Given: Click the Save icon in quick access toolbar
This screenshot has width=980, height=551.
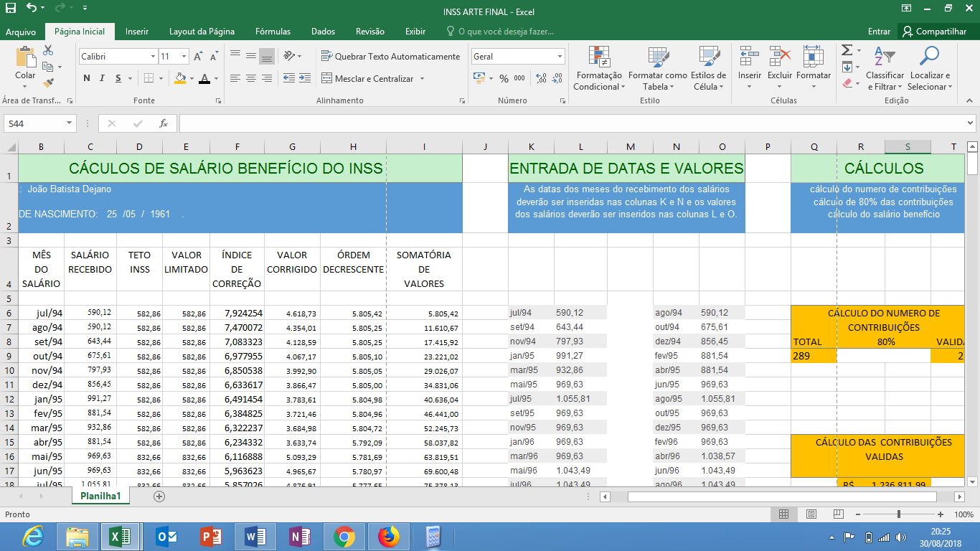Looking at the screenshot, I should 10,8.
